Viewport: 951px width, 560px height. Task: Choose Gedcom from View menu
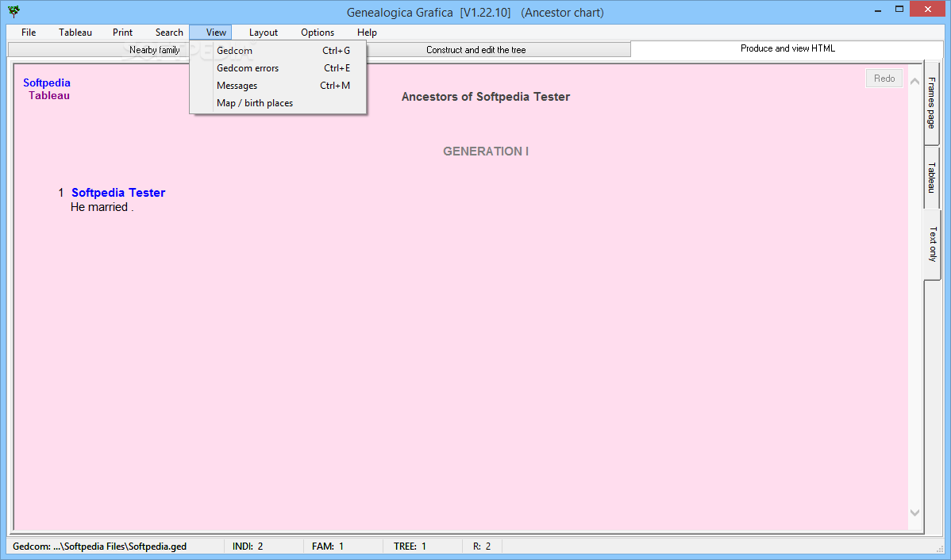(279, 51)
